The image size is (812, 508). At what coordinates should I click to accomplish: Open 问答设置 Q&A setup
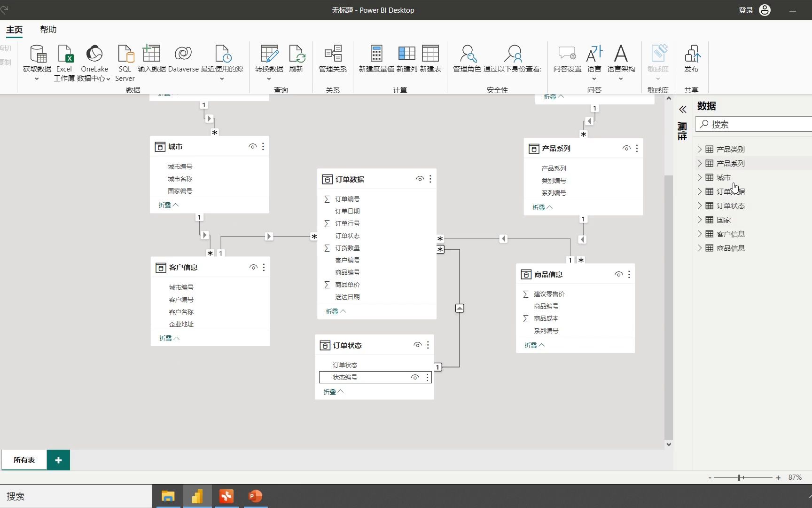tap(567, 59)
